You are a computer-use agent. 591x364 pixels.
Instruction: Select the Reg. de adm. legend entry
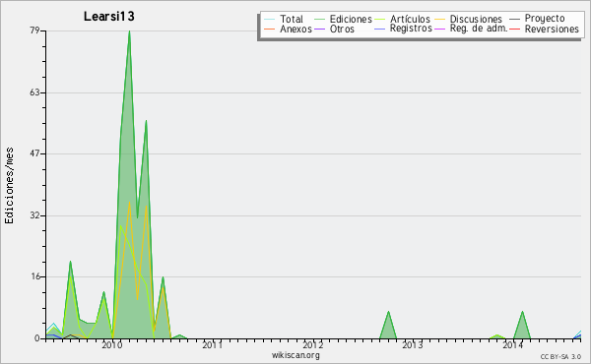coord(479,29)
